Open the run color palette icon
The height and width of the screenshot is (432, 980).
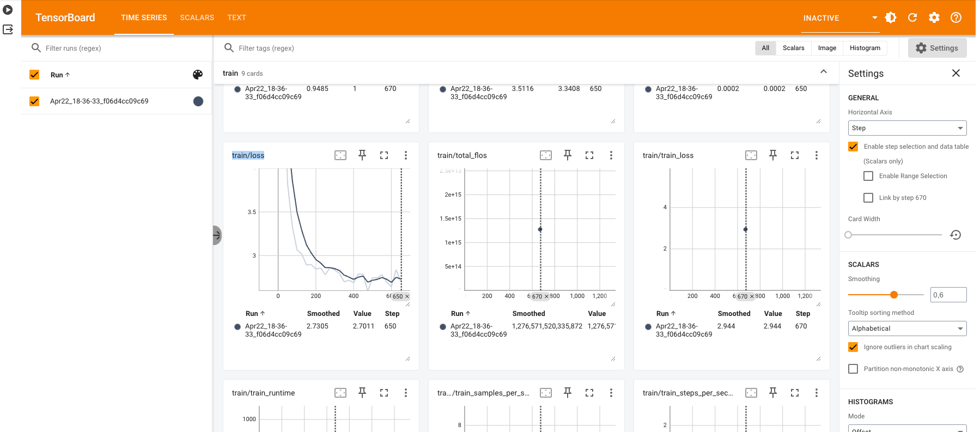point(198,75)
